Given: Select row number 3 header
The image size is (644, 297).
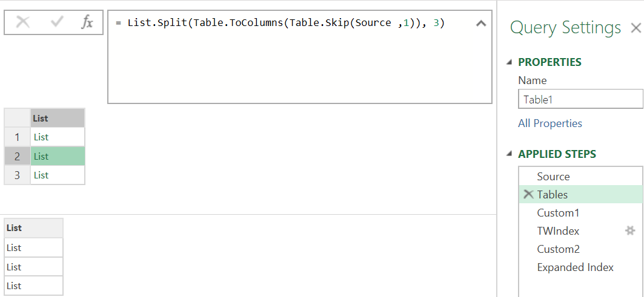Looking at the screenshot, I should pyautogui.click(x=17, y=175).
